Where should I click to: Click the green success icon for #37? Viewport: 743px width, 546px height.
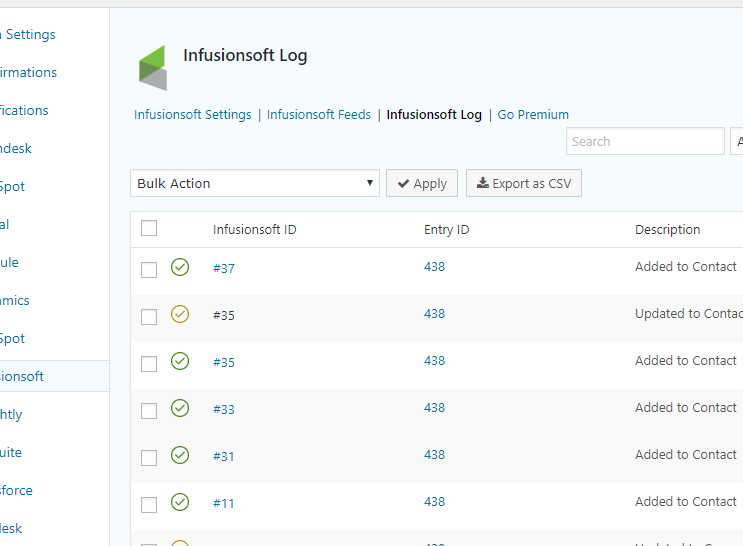click(x=180, y=267)
